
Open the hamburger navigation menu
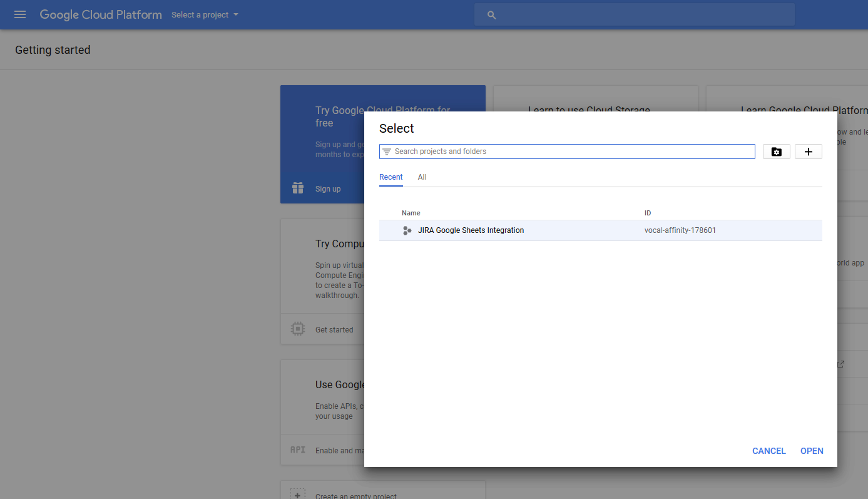[20, 14]
